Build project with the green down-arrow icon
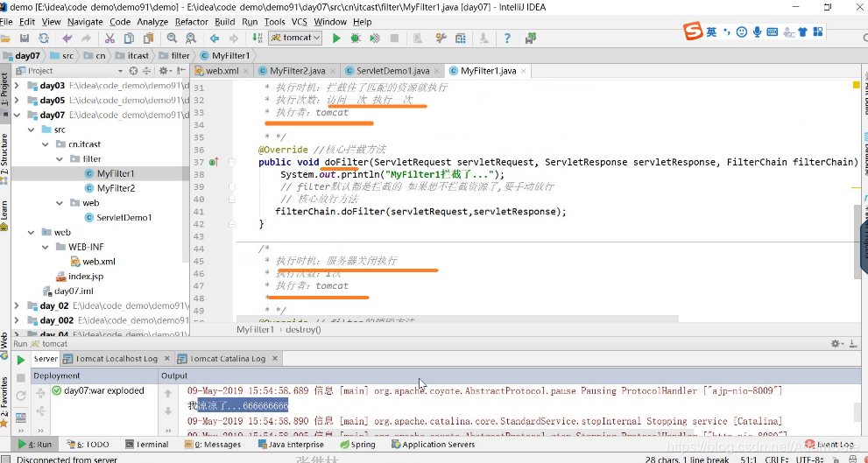868x463 pixels. (258, 39)
